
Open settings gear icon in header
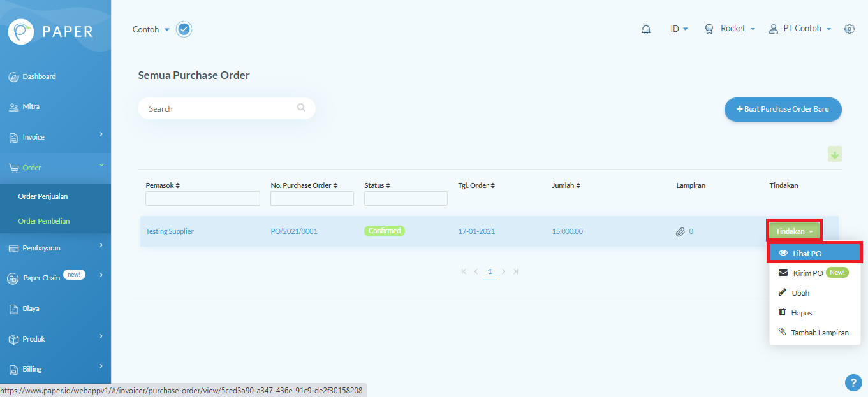pyautogui.click(x=849, y=29)
